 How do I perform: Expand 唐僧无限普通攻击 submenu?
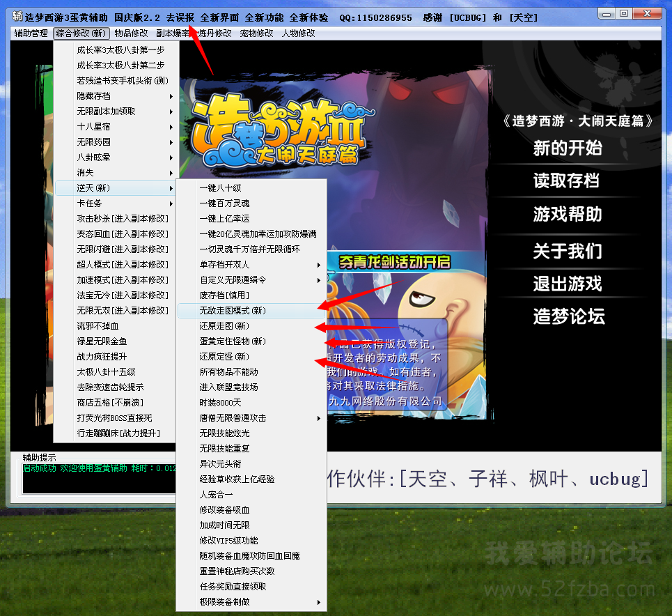(x=251, y=418)
